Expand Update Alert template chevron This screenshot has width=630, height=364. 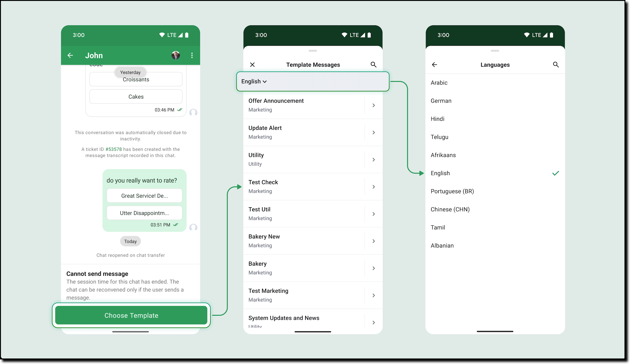pyautogui.click(x=373, y=132)
